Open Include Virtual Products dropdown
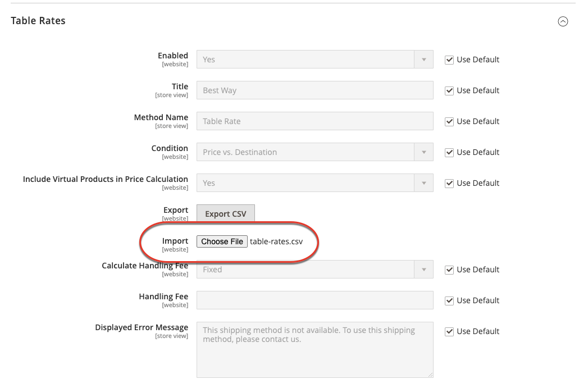Image resolution: width=588 pixels, height=388 pixels. tap(314, 183)
